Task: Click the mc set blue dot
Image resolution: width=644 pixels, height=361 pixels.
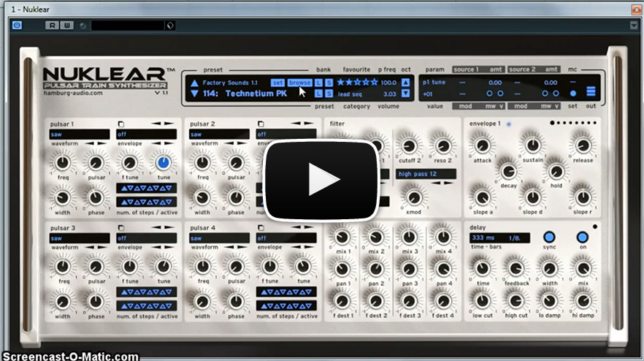Action: click(x=572, y=94)
